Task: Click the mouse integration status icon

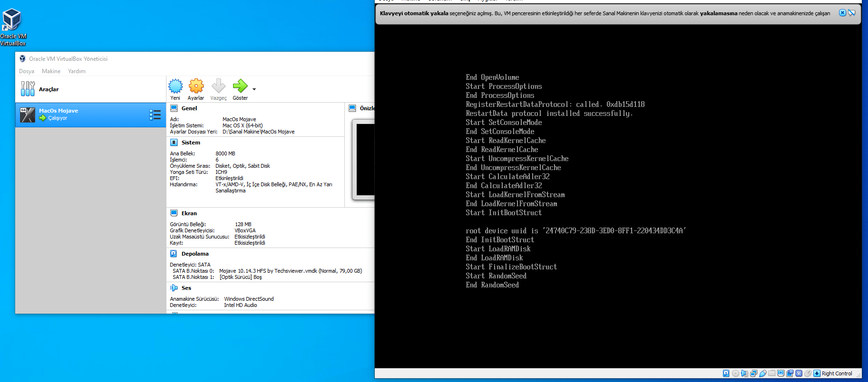Action: 808,373
